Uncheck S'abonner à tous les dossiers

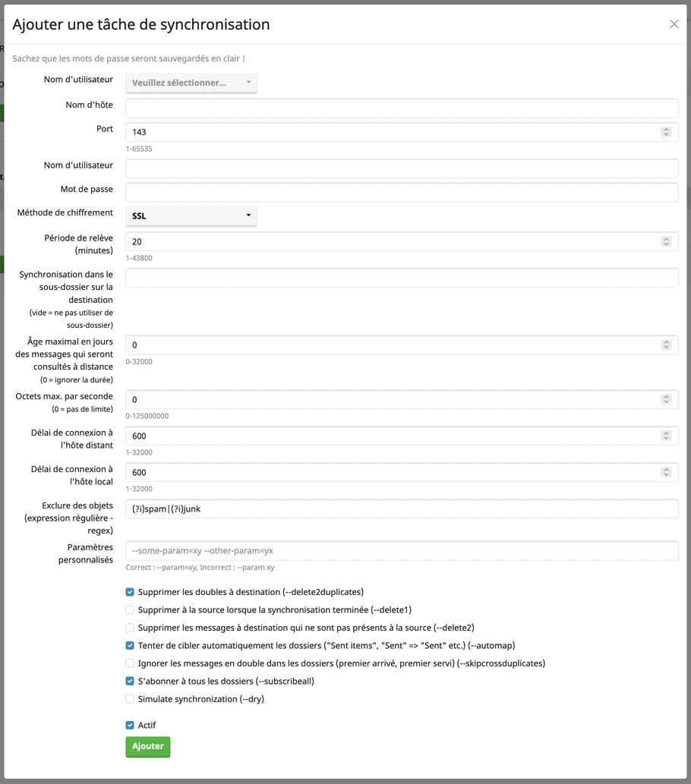point(130,681)
